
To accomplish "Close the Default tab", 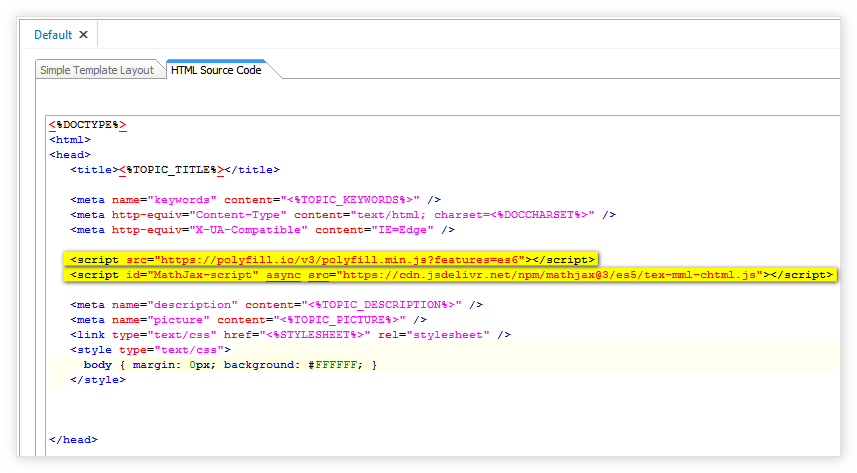I will coord(84,34).
